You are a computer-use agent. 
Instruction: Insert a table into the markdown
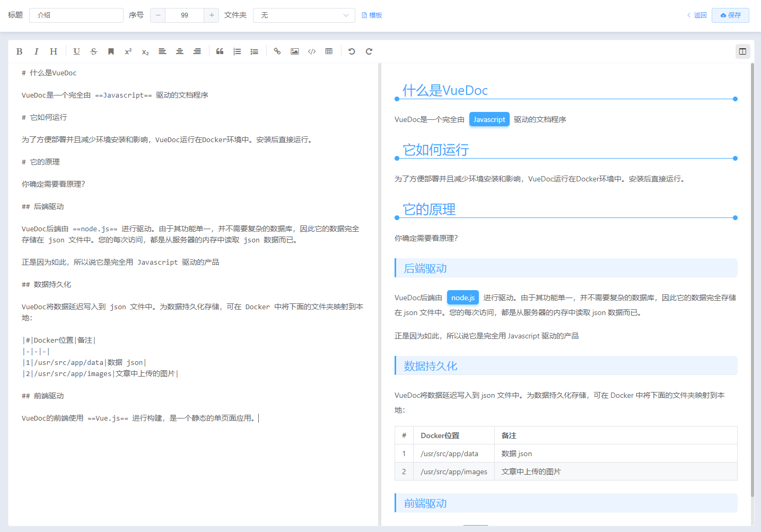(329, 51)
